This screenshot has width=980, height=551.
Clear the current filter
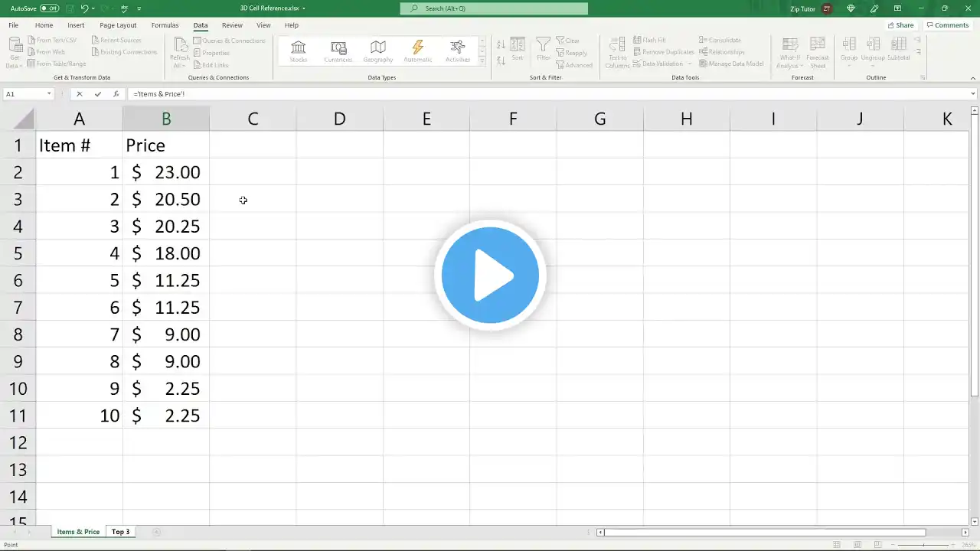click(567, 41)
